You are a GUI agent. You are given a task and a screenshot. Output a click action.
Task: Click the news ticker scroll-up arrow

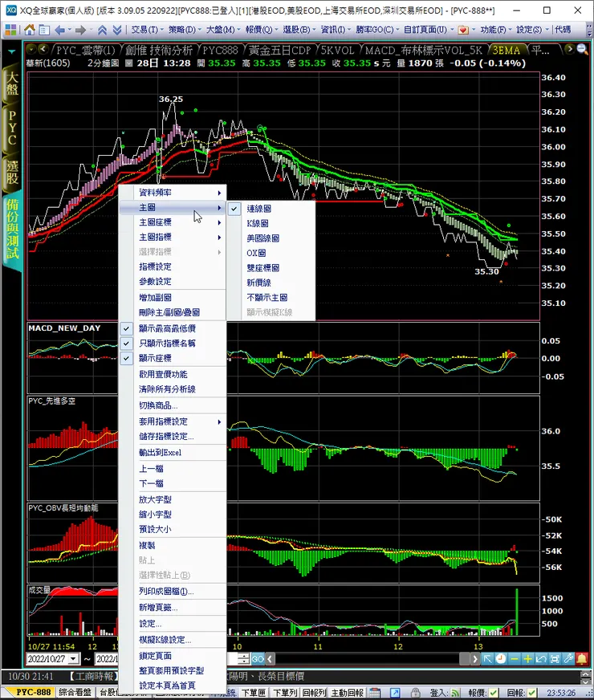coord(585,674)
